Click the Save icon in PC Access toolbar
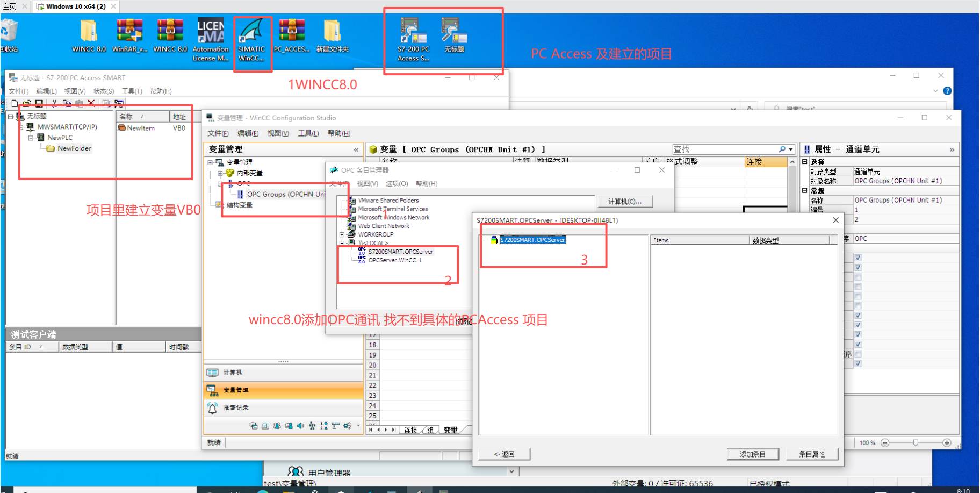The width and height of the screenshot is (980, 493). pos(39,103)
